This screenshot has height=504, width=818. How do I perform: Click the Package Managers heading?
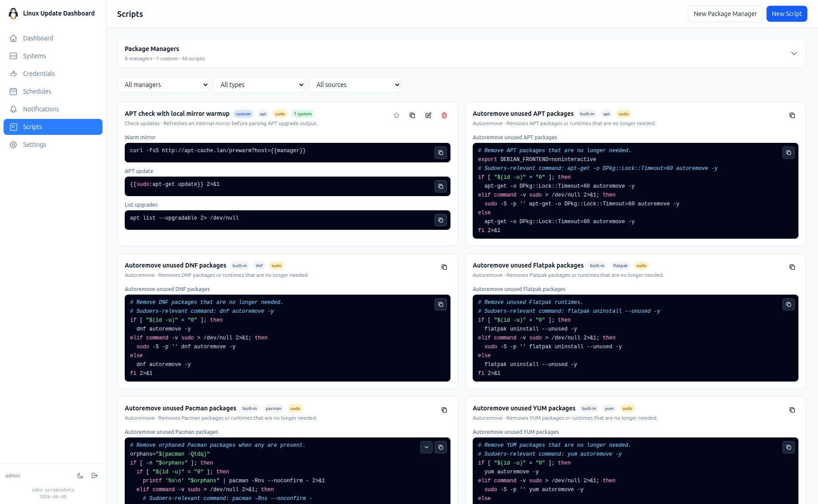pyautogui.click(x=152, y=49)
